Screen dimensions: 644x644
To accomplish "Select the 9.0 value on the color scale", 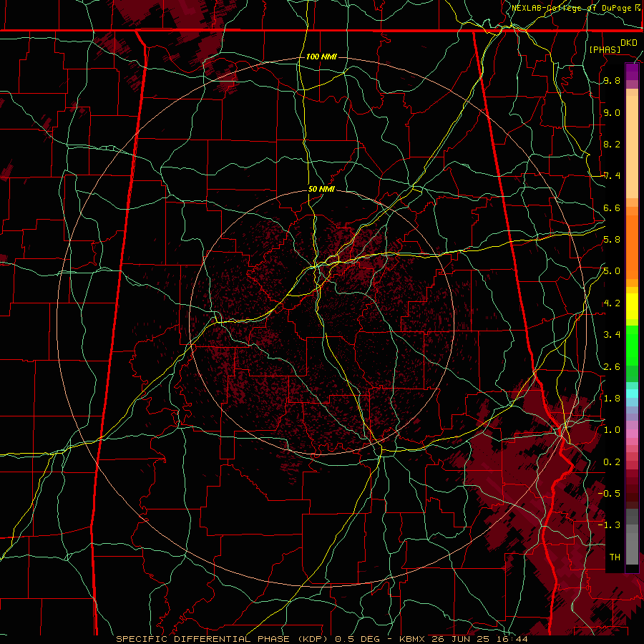I will 612,113.
